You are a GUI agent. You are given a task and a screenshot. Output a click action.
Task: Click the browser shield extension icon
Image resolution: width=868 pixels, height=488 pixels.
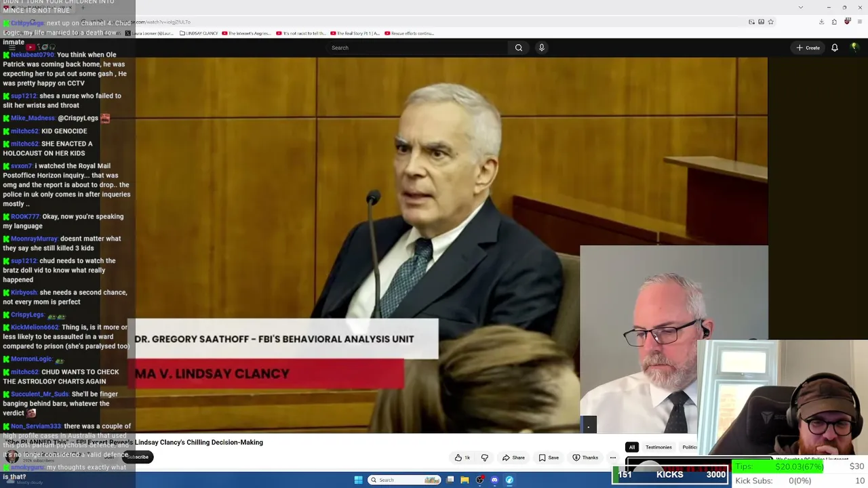847,22
